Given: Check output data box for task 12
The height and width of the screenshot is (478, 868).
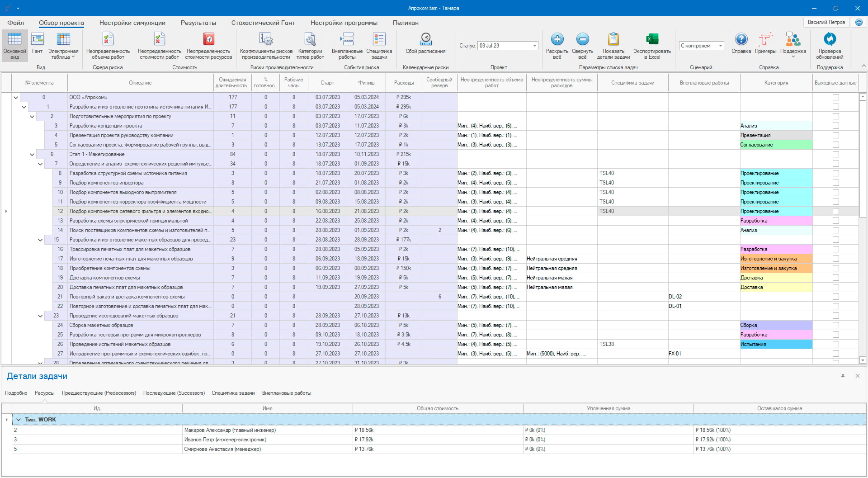Looking at the screenshot, I should pyautogui.click(x=835, y=211).
